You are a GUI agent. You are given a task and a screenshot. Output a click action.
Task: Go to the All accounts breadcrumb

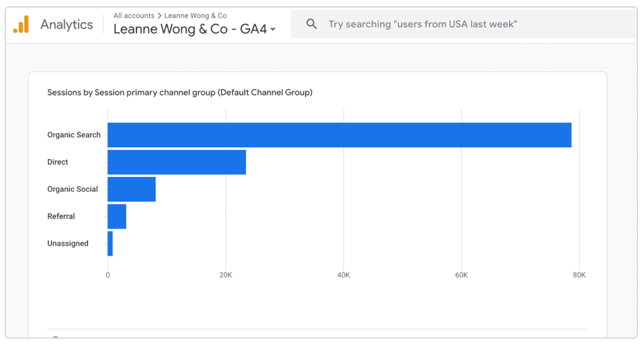pyautogui.click(x=134, y=16)
